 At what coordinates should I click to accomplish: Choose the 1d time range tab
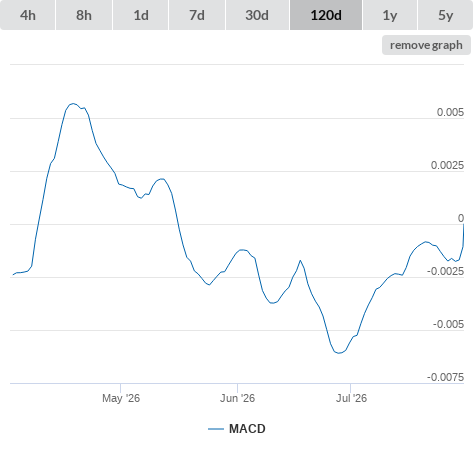pyautogui.click(x=141, y=15)
